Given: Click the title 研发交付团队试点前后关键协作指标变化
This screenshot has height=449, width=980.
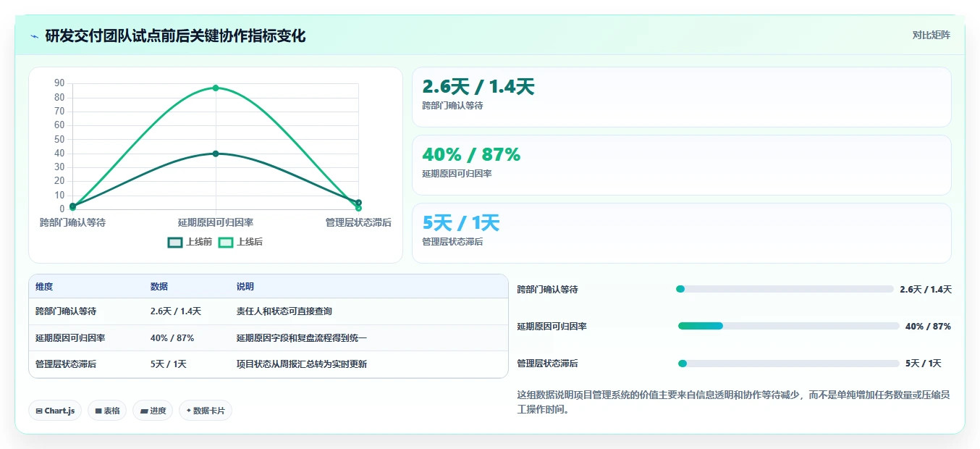Looking at the screenshot, I should coord(175,35).
